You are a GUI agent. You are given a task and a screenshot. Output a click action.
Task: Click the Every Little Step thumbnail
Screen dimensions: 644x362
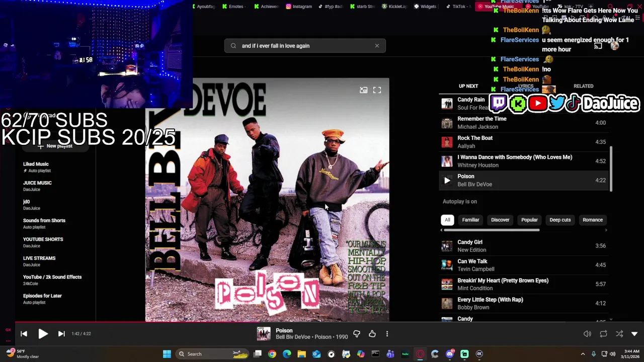pos(447,303)
